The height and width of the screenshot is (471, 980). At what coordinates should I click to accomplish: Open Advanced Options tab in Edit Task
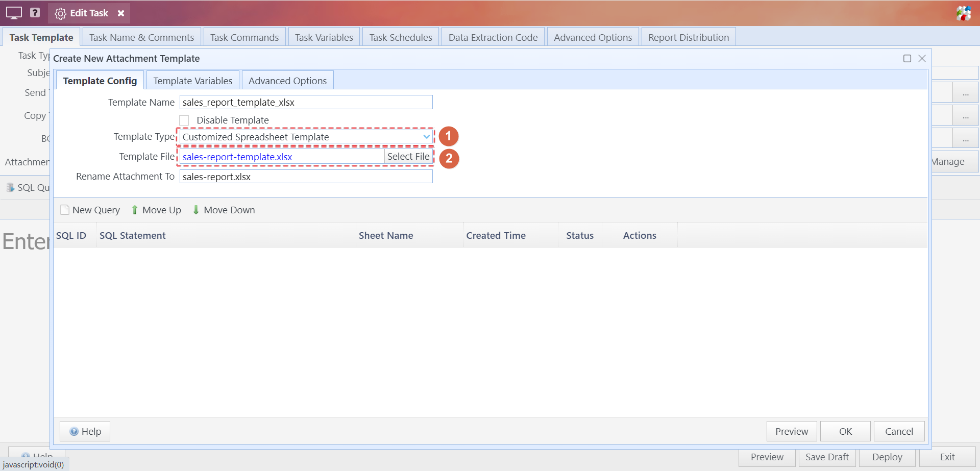593,37
